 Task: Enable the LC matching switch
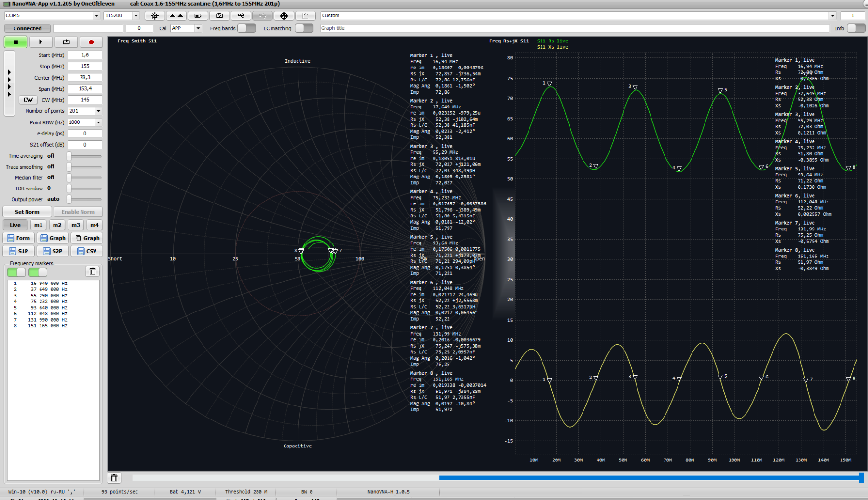pos(304,28)
